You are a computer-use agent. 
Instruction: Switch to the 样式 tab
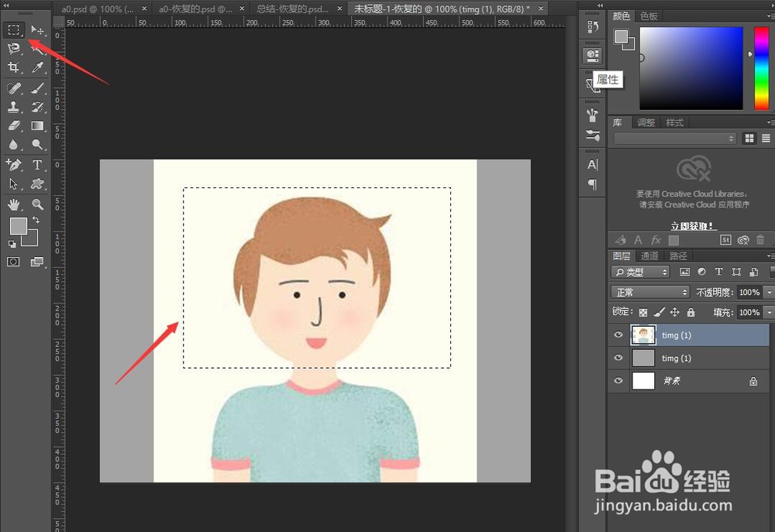tap(674, 122)
